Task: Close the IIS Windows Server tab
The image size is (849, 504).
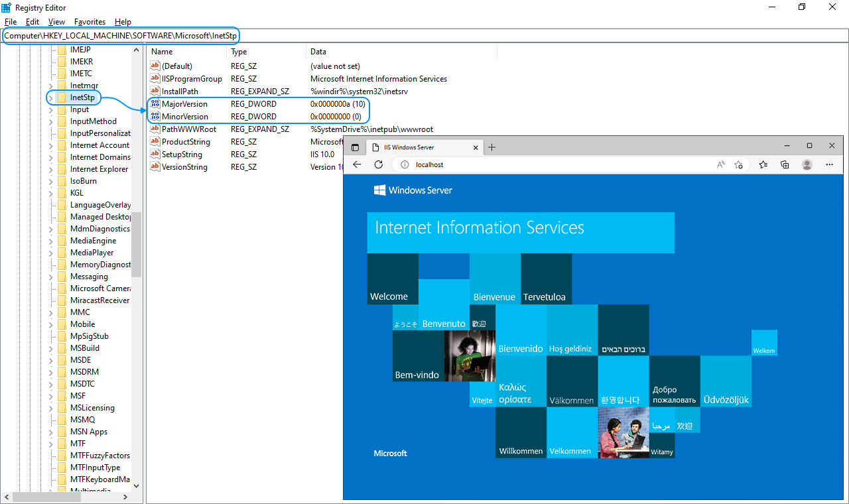Action: coord(475,147)
